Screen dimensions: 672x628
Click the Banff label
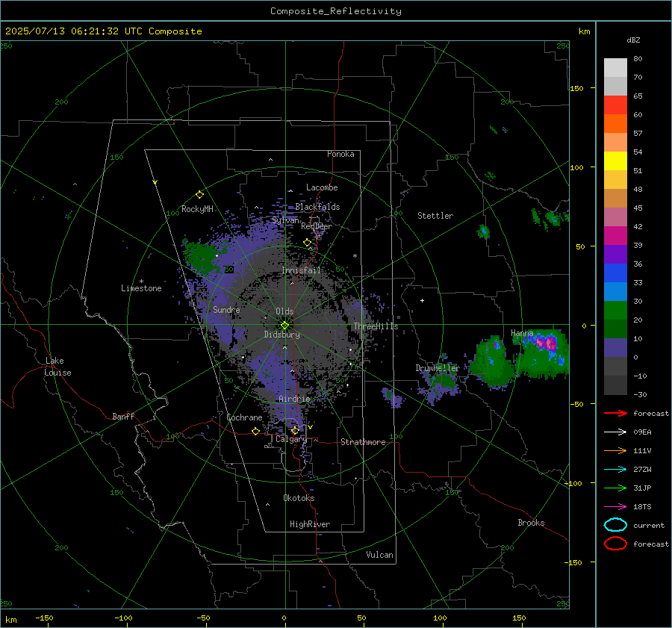pyautogui.click(x=123, y=417)
